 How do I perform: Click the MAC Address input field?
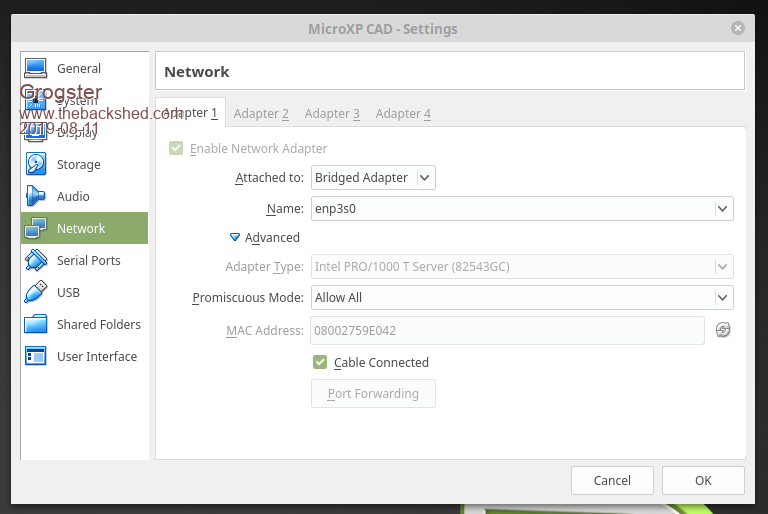[x=508, y=330]
